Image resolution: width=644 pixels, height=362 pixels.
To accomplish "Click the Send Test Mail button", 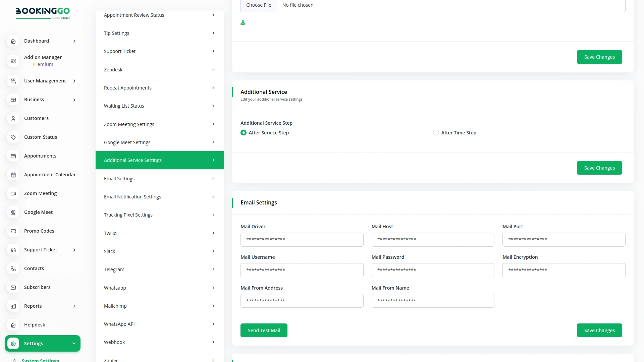I will click(x=264, y=330).
